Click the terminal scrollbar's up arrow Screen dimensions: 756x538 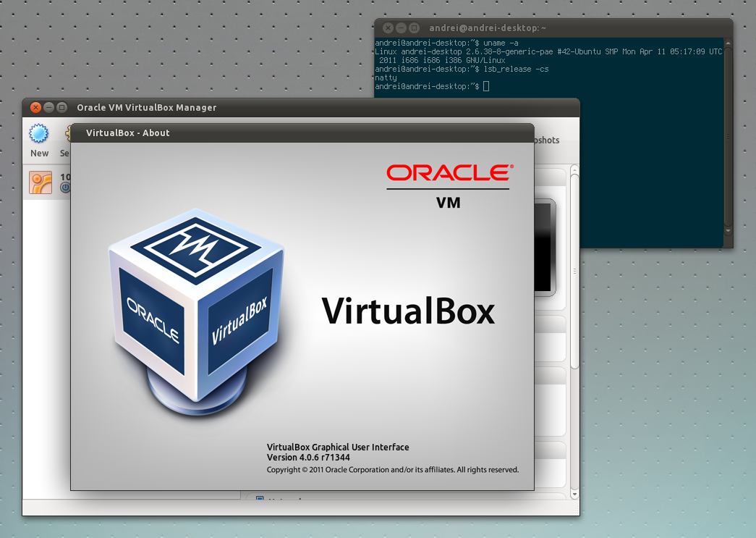click(728, 43)
